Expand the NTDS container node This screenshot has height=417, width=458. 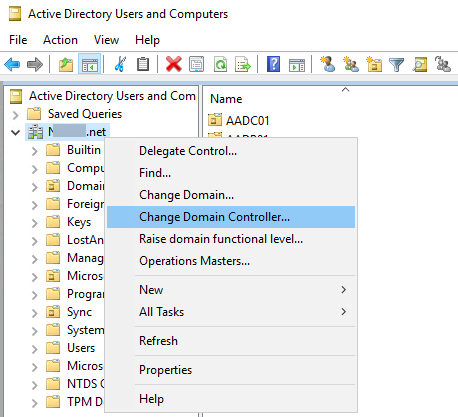coord(34,385)
